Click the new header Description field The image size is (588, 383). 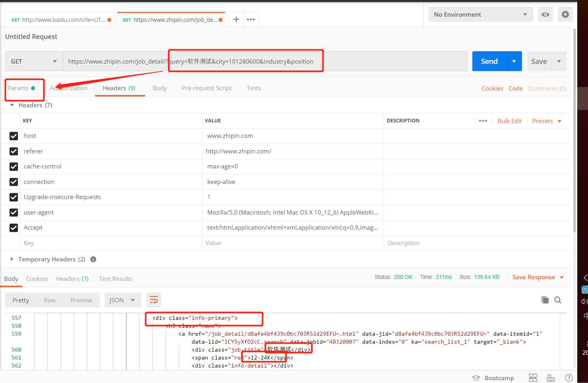[x=478, y=243]
